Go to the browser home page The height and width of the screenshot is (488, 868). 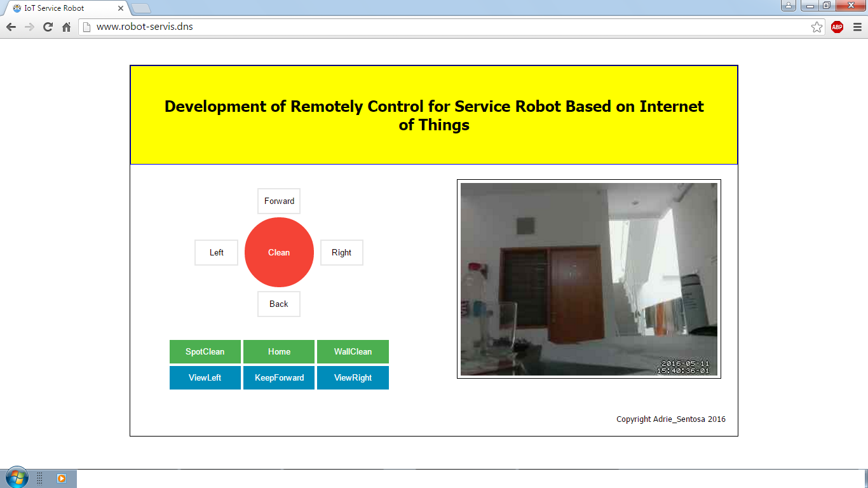click(66, 27)
